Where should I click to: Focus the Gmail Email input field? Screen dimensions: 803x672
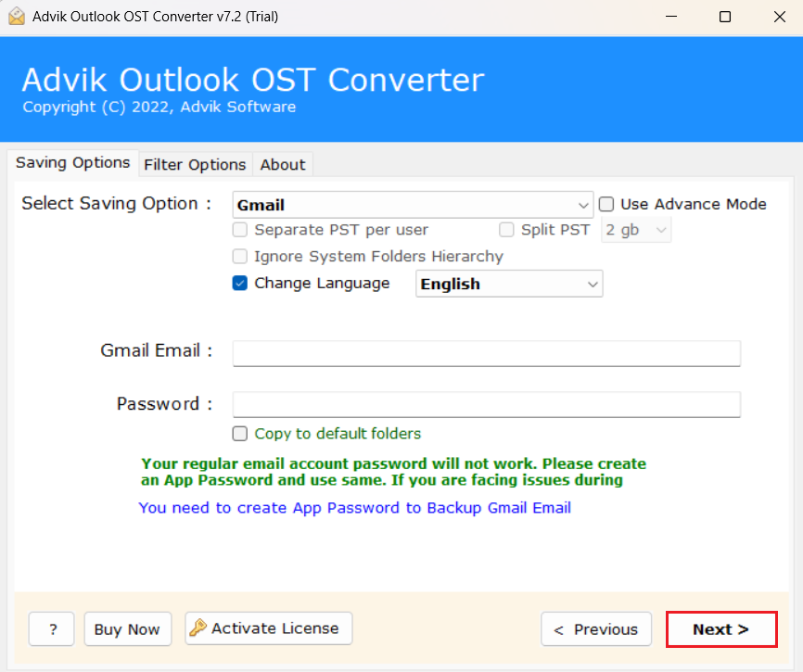[487, 353]
